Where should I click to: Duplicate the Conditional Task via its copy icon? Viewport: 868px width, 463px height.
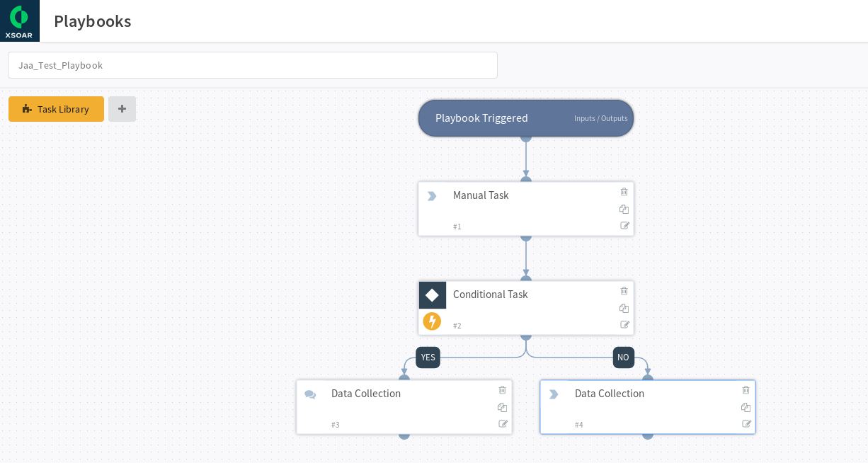click(624, 309)
